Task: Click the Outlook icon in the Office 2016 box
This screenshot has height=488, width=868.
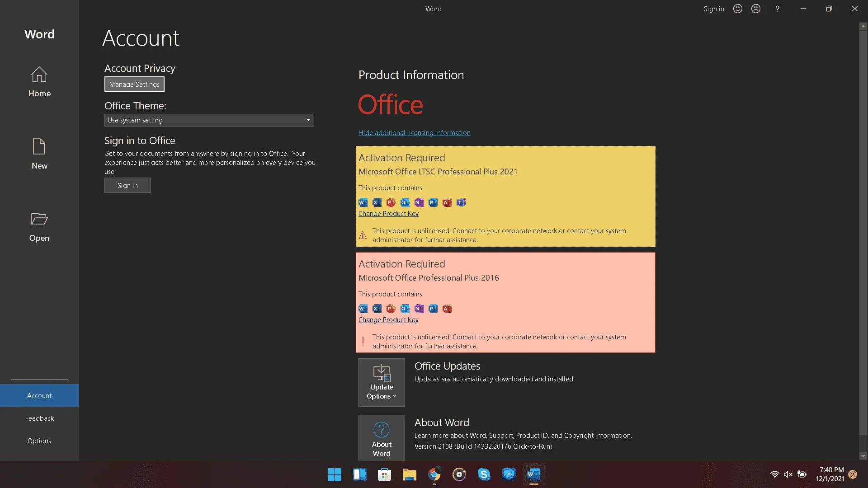Action: click(x=405, y=309)
